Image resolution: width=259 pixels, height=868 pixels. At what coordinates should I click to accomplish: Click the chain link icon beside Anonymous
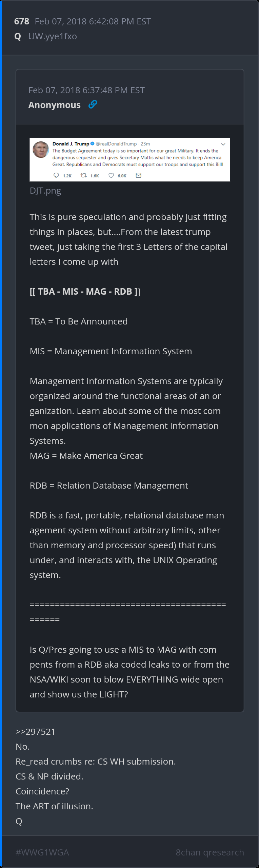(93, 104)
